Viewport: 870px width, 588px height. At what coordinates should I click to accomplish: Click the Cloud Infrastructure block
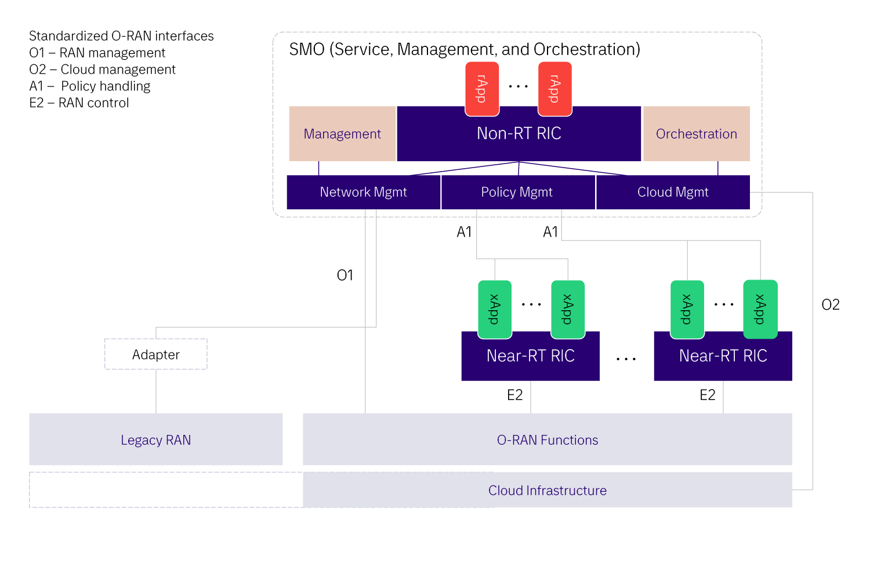pos(547,490)
